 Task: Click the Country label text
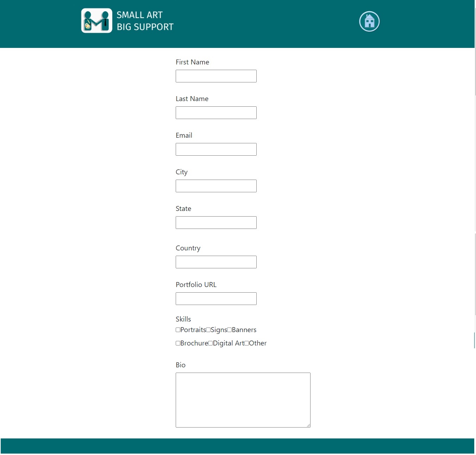(188, 248)
